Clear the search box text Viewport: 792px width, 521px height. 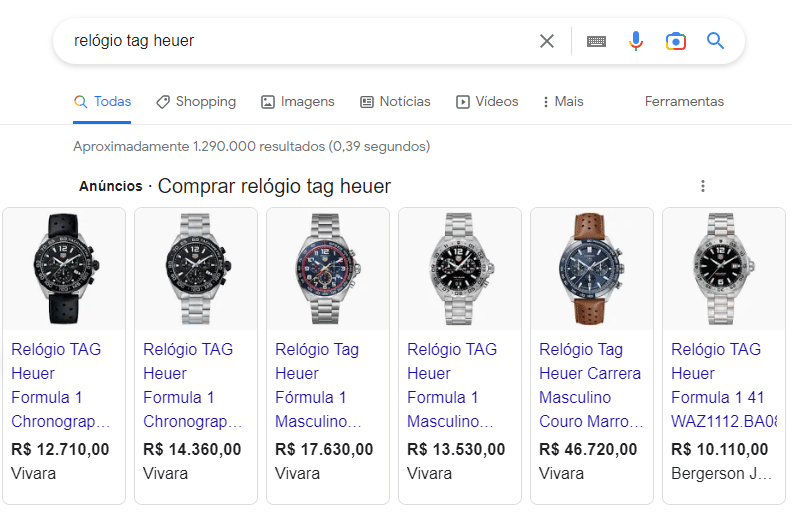547,41
